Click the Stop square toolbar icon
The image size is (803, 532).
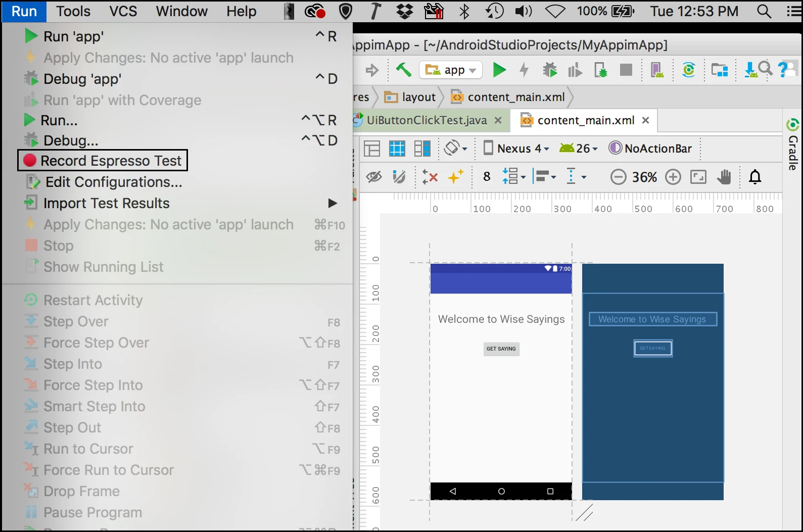coord(626,70)
